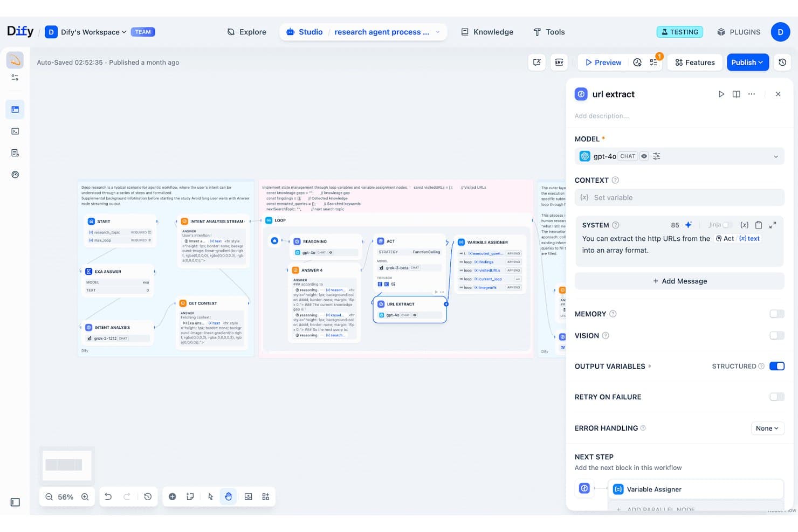The height and width of the screenshot is (532, 798).
Task: Open the research agent process app dropdown
Action: [387, 32]
